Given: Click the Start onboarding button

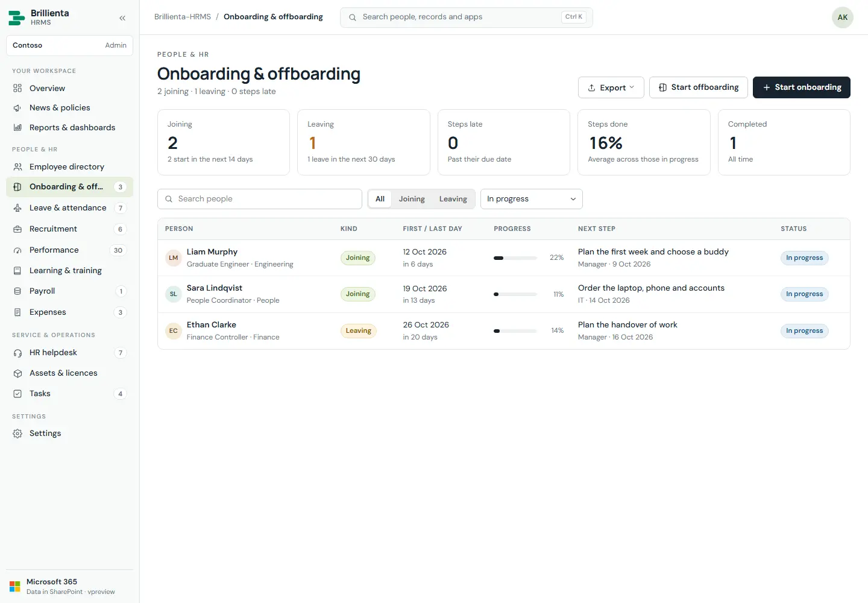Looking at the screenshot, I should [x=802, y=87].
